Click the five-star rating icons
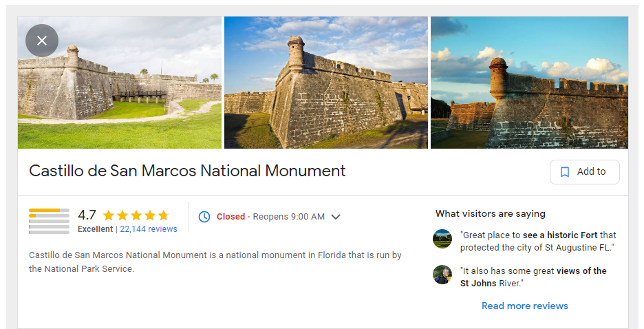Viewport: 644px width, 329px height. [x=136, y=215]
